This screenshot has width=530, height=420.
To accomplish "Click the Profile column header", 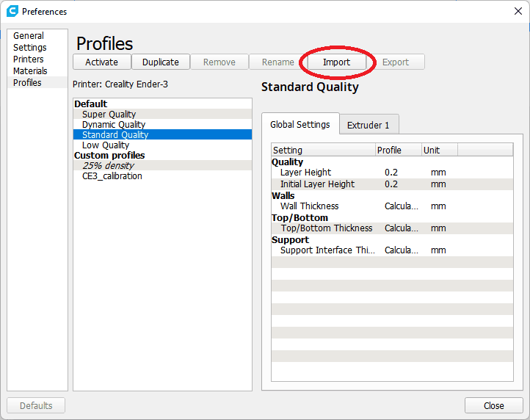I will pos(399,150).
